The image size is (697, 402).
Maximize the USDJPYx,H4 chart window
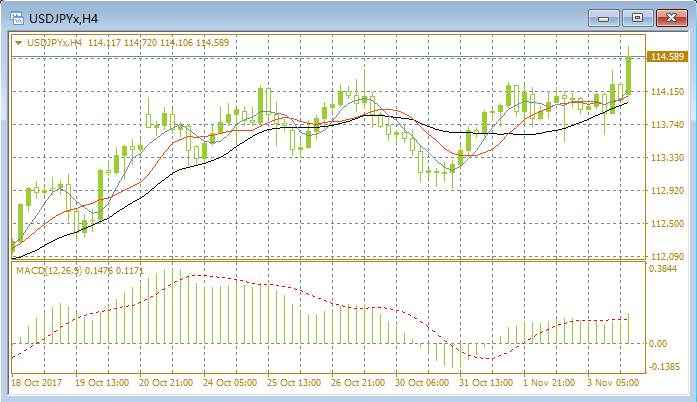coord(637,18)
